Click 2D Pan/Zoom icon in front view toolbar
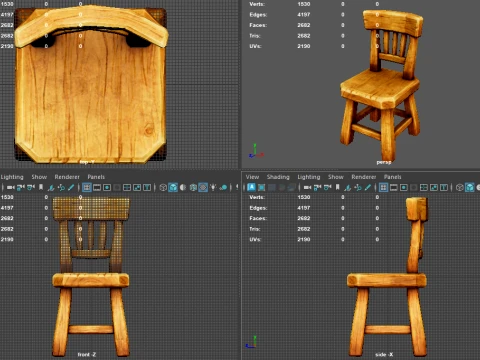The image size is (480, 360). click(61, 187)
